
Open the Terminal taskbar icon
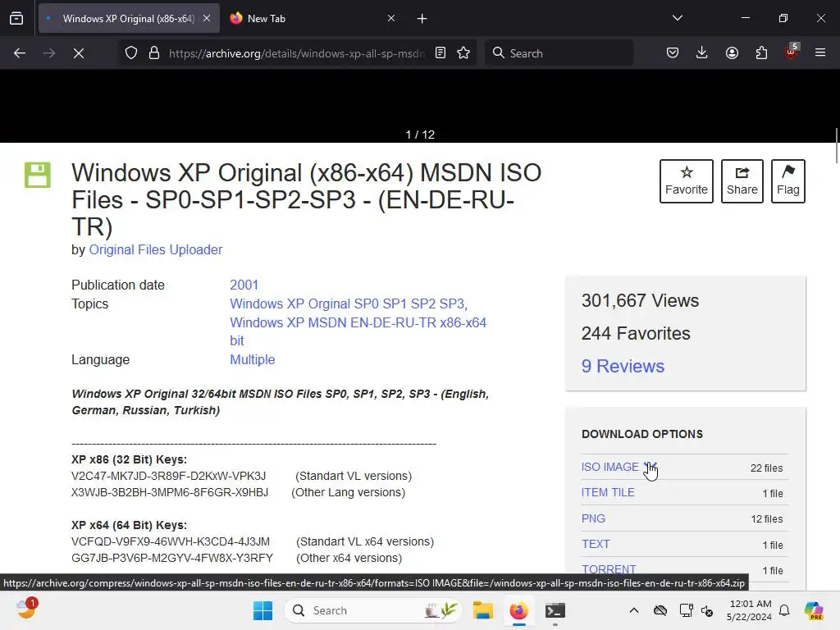555,610
